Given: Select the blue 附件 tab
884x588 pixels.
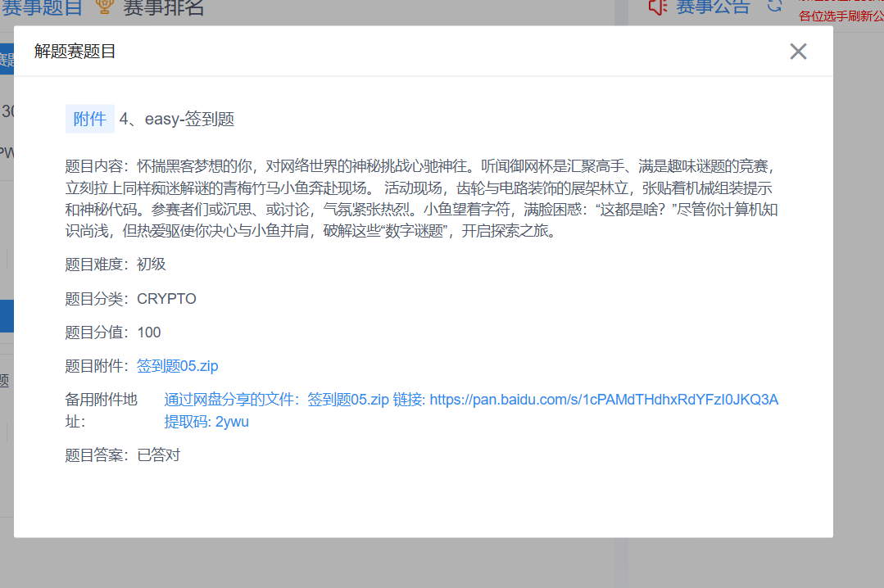Looking at the screenshot, I should (89, 119).
